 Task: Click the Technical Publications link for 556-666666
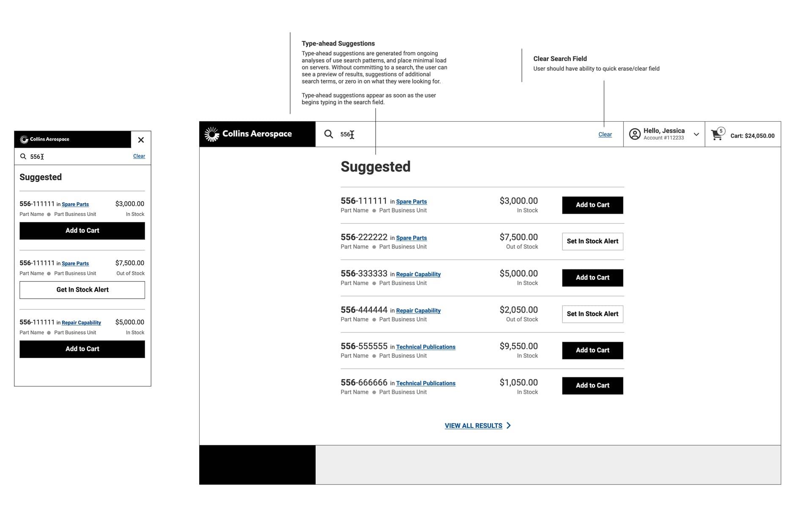coord(425,383)
